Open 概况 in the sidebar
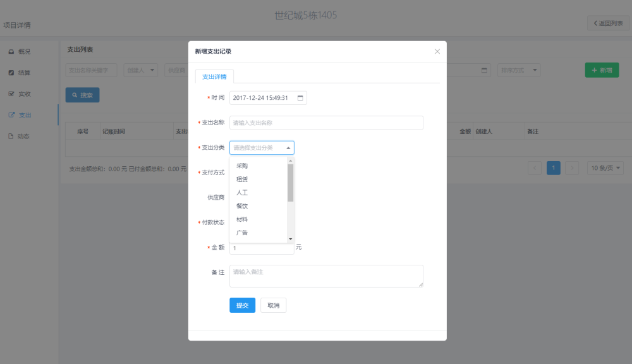 tap(24, 52)
